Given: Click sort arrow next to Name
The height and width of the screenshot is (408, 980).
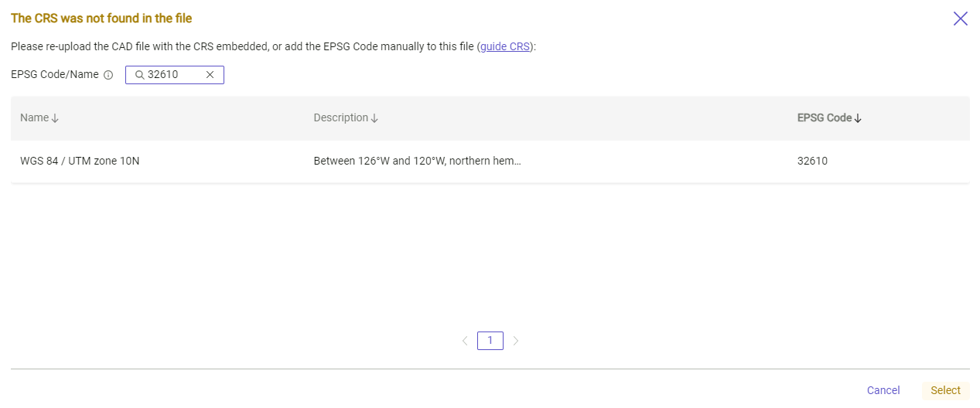Looking at the screenshot, I should coord(55,118).
